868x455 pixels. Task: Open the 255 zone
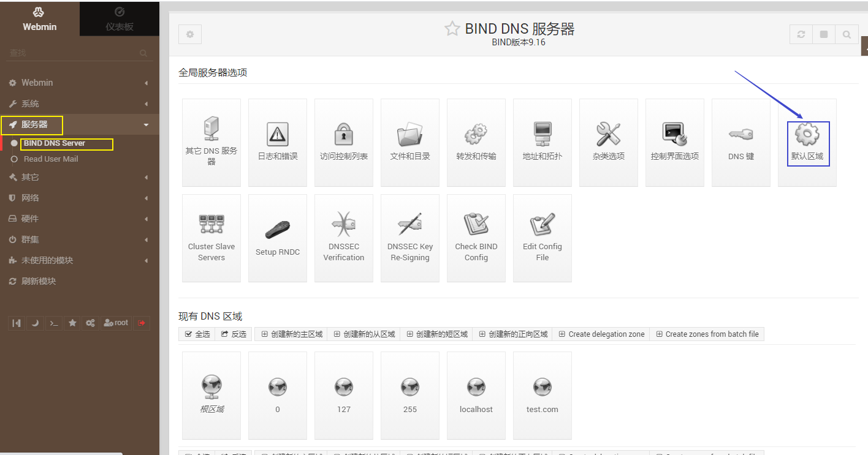[x=410, y=396]
